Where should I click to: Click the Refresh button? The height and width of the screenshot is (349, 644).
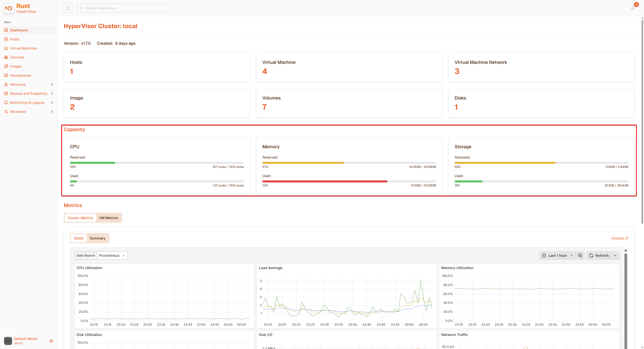tap(599, 256)
